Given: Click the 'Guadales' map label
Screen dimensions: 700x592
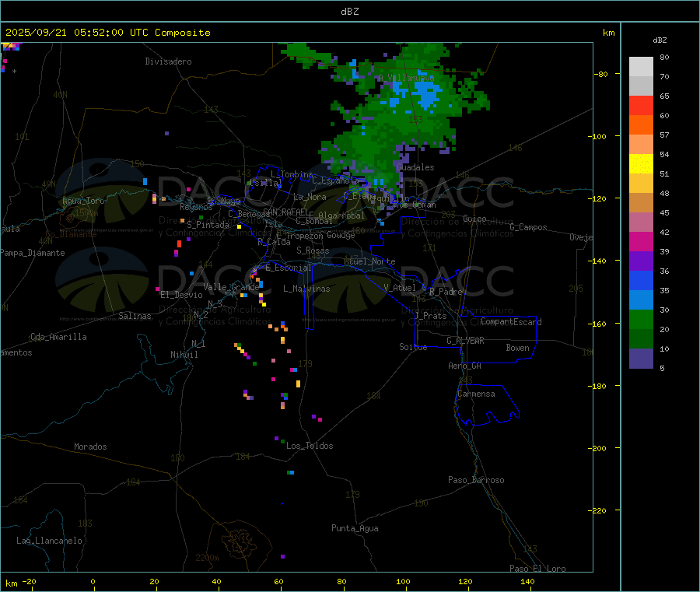Looking at the screenshot, I should 415,167.
